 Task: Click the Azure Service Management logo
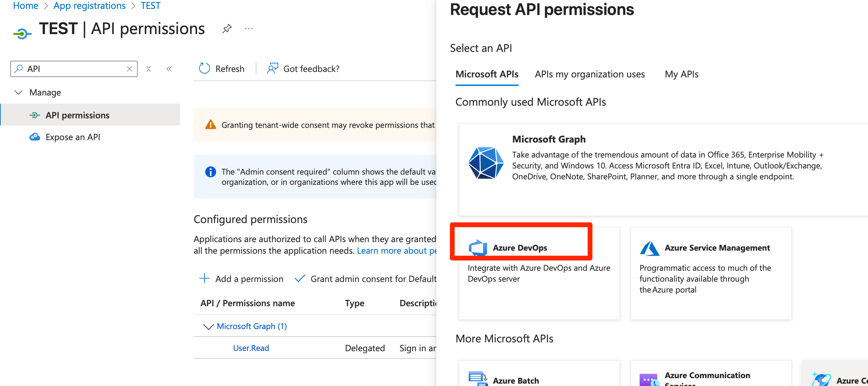[x=649, y=248]
